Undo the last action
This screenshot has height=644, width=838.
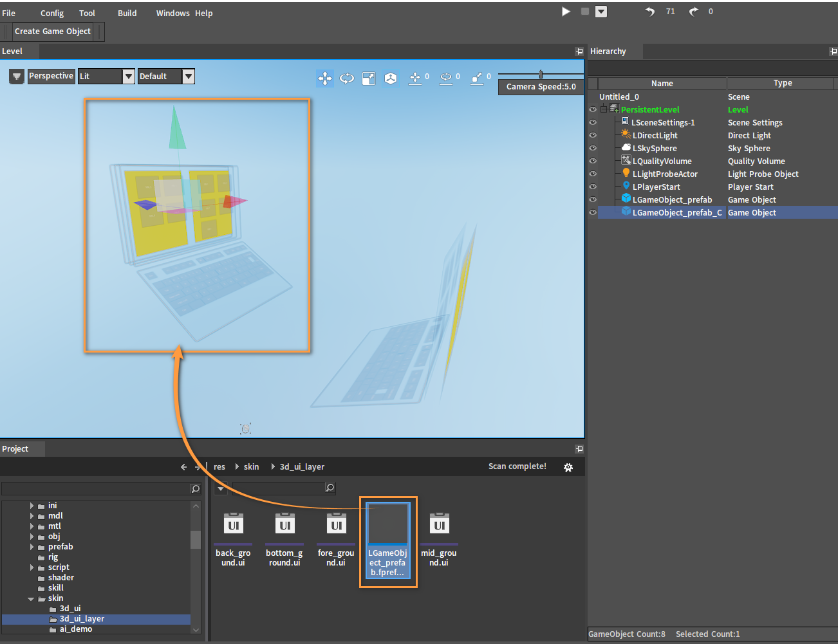click(x=650, y=12)
